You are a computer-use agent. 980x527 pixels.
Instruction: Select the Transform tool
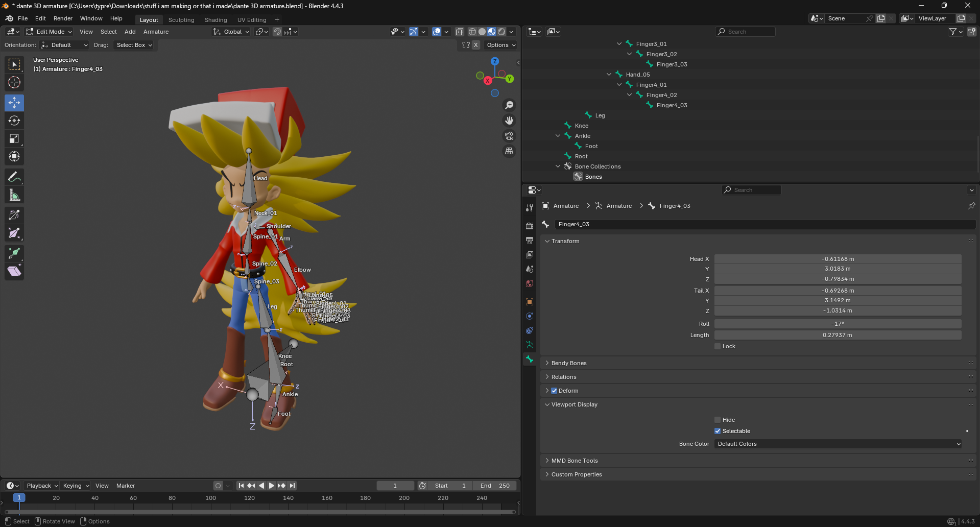pos(14,156)
